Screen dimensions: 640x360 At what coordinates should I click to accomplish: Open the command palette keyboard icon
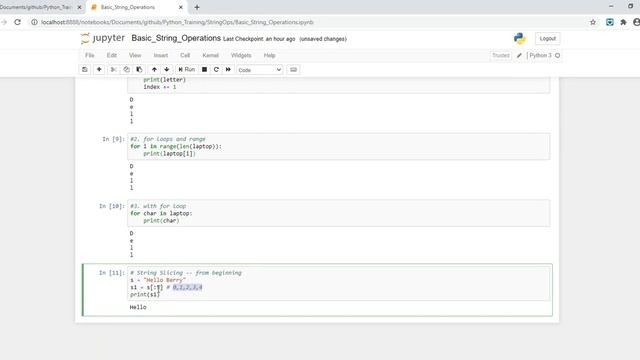293,70
